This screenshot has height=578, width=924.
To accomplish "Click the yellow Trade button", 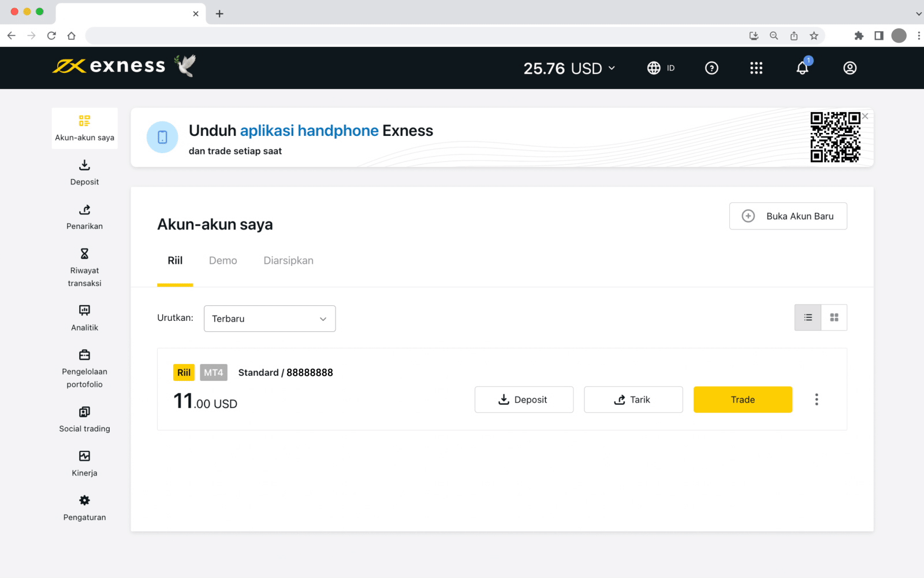I will pos(743,399).
